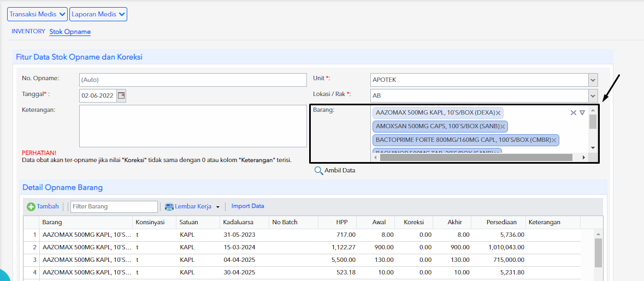Sort by the Awal column header

tap(375, 222)
